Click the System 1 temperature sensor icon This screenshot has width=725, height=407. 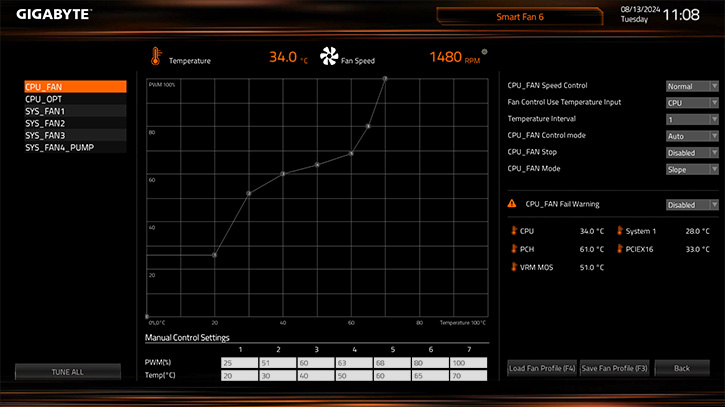[618, 231]
